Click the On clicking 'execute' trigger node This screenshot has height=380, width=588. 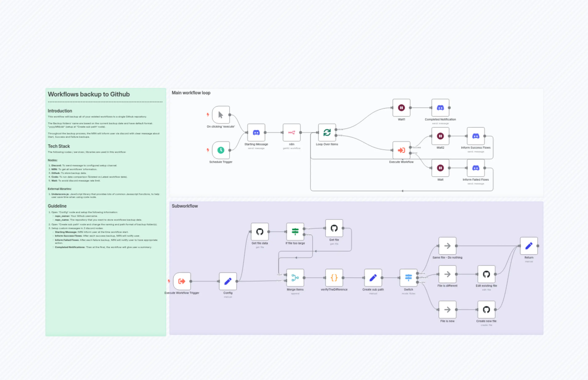pyautogui.click(x=221, y=115)
